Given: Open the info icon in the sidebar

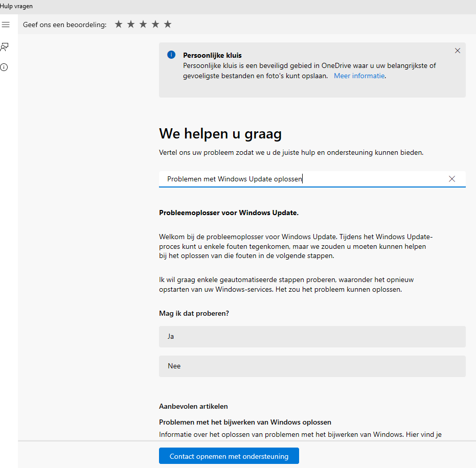Looking at the screenshot, I should [4, 67].
